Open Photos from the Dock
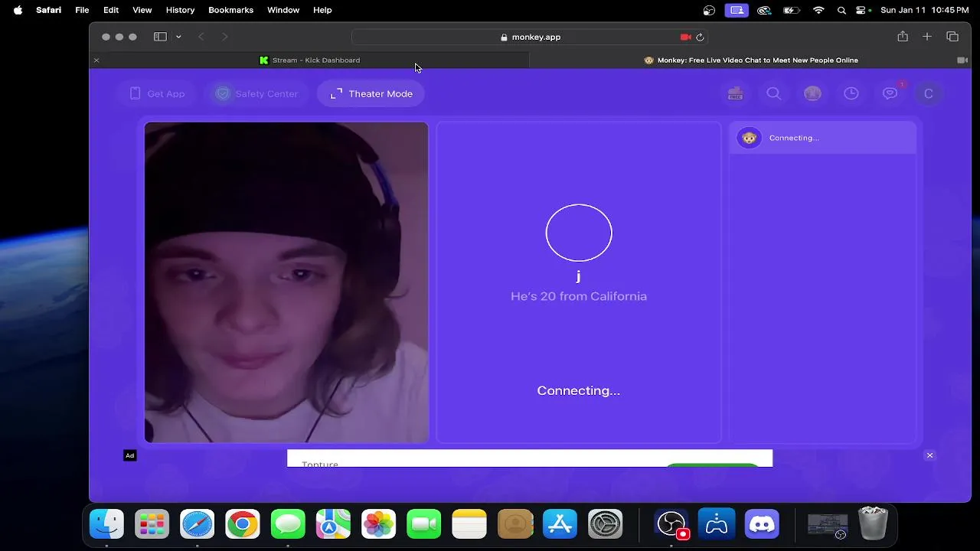Image resolution: width=980 pixels, height=551 pixels. [x=379, y=524]
